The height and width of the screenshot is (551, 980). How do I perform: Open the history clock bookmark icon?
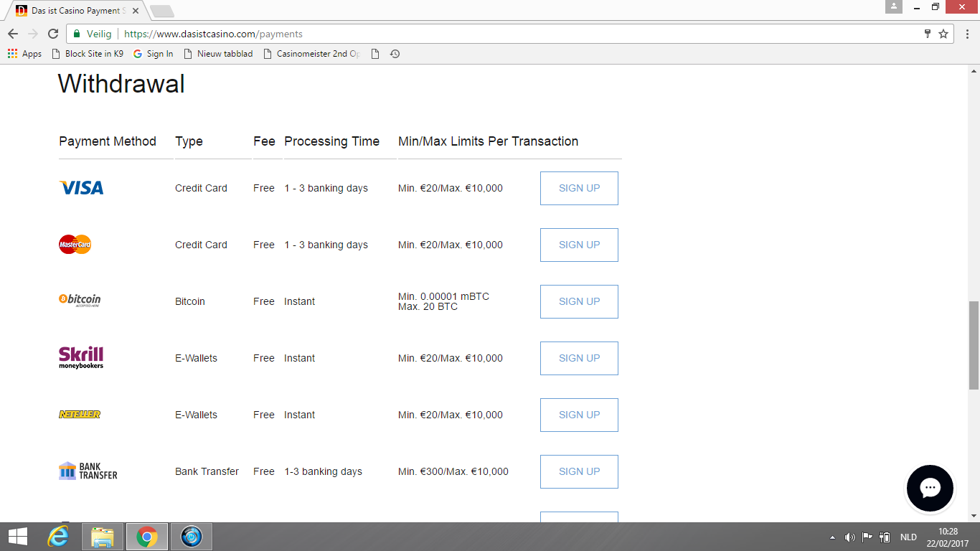(395, 54)
